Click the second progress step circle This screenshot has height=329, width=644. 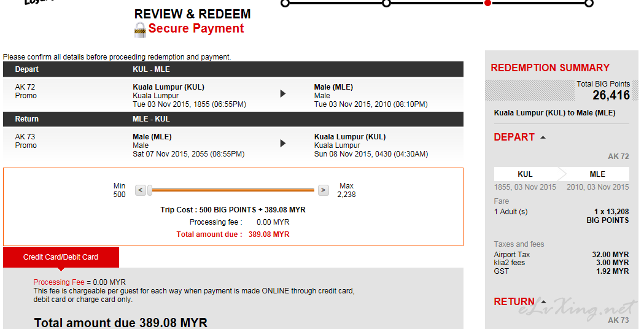pos(386,3)
